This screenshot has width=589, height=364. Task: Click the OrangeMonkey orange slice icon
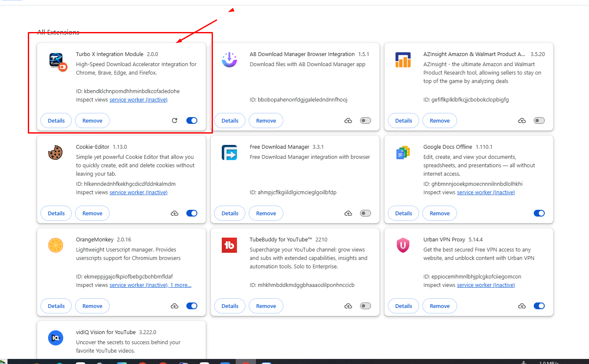tap(56, 245)
